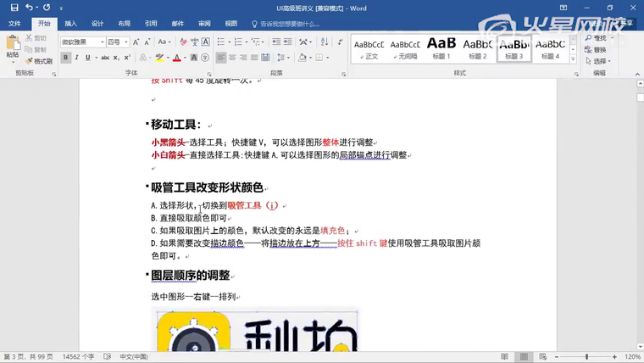Click the superscript icon

point(127,58)
